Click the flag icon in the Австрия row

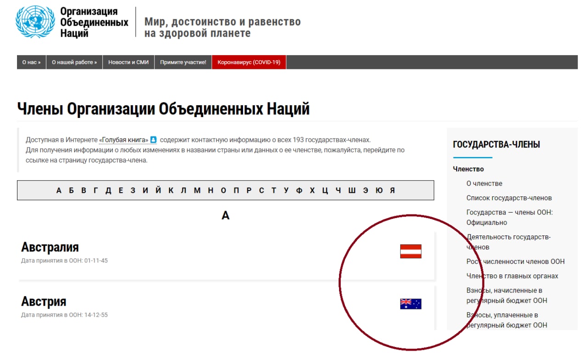(x=411, y=304)
